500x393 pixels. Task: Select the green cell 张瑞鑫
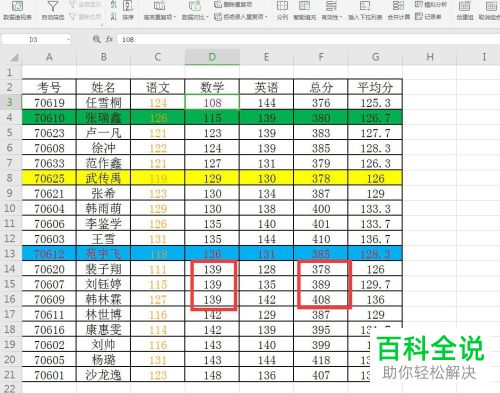pos(104,117)
